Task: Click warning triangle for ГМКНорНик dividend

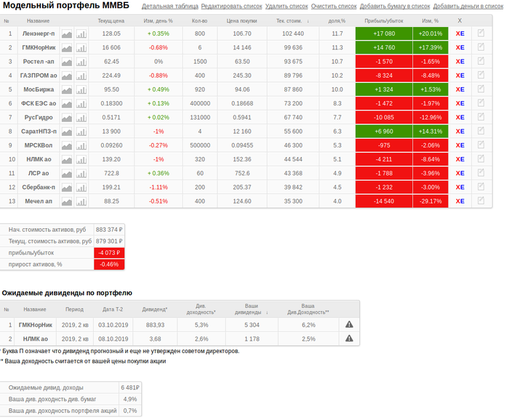Action: click(349, 325)
